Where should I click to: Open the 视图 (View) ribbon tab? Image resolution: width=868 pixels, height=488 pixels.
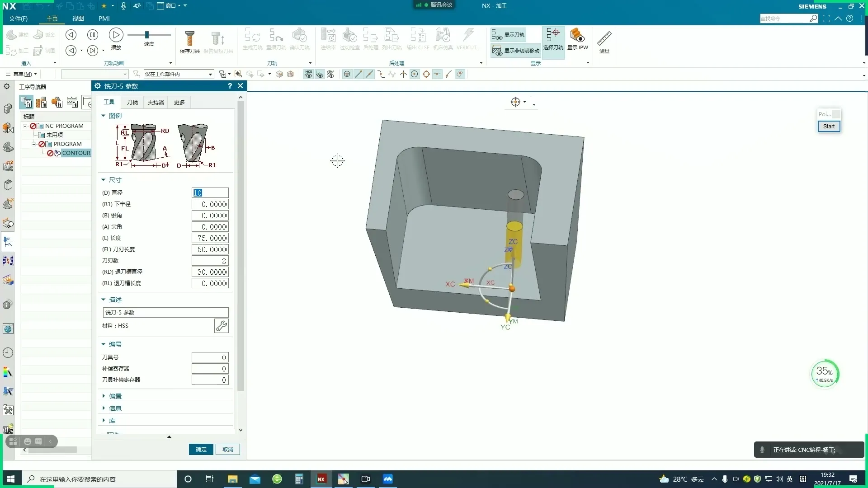point(78,19)
